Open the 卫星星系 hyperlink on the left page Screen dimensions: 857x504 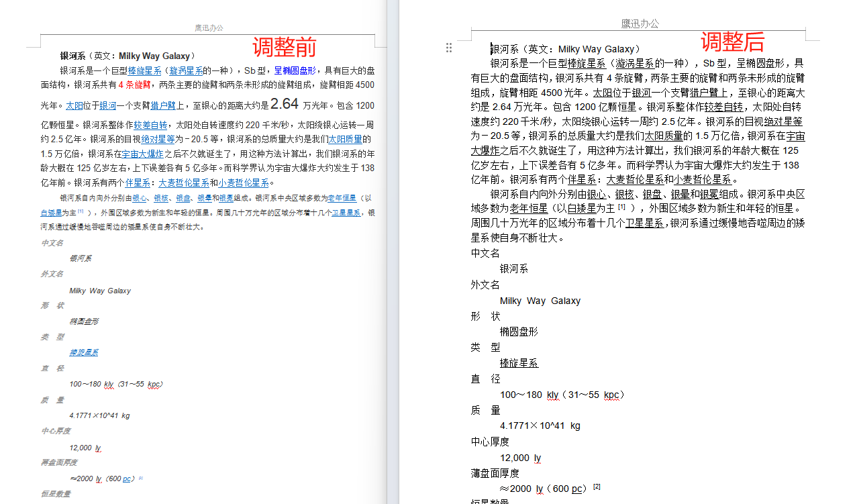(346, 213)
